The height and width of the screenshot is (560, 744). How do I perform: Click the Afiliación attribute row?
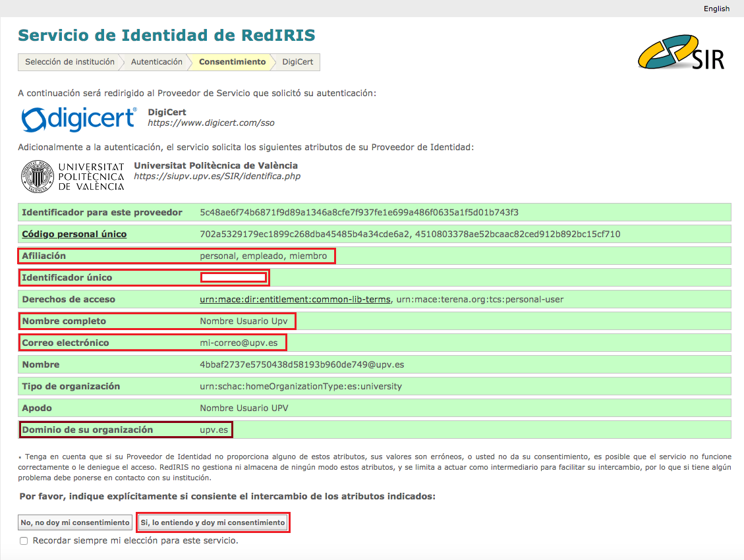click(177, 256)
